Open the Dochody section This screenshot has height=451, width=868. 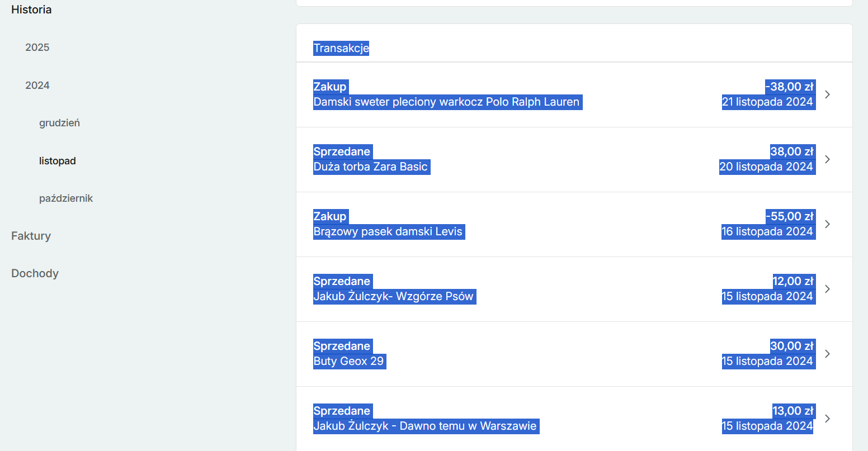[x=35, y=273]
